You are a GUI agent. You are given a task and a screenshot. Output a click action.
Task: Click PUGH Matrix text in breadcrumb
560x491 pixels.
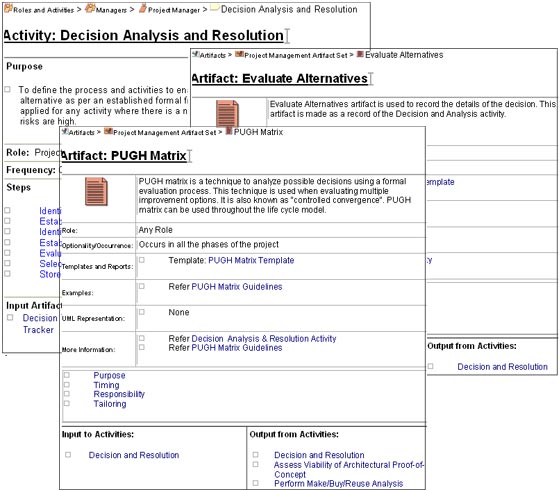tap(258, 132)
